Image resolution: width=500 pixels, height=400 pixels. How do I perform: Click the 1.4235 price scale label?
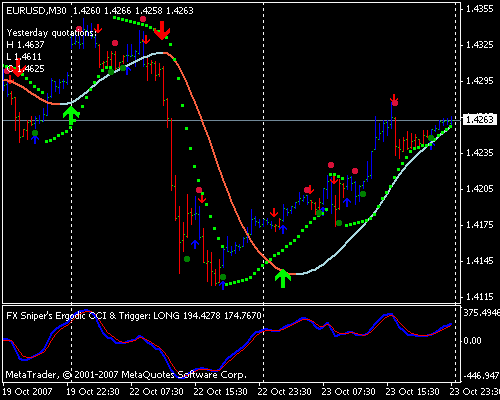click(x=480, y=153)
